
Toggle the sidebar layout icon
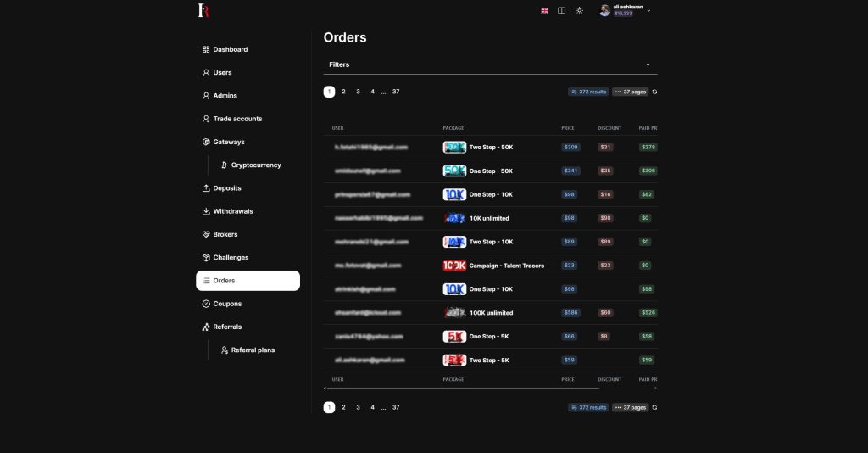pyautogui.click(x=561, y=10)
